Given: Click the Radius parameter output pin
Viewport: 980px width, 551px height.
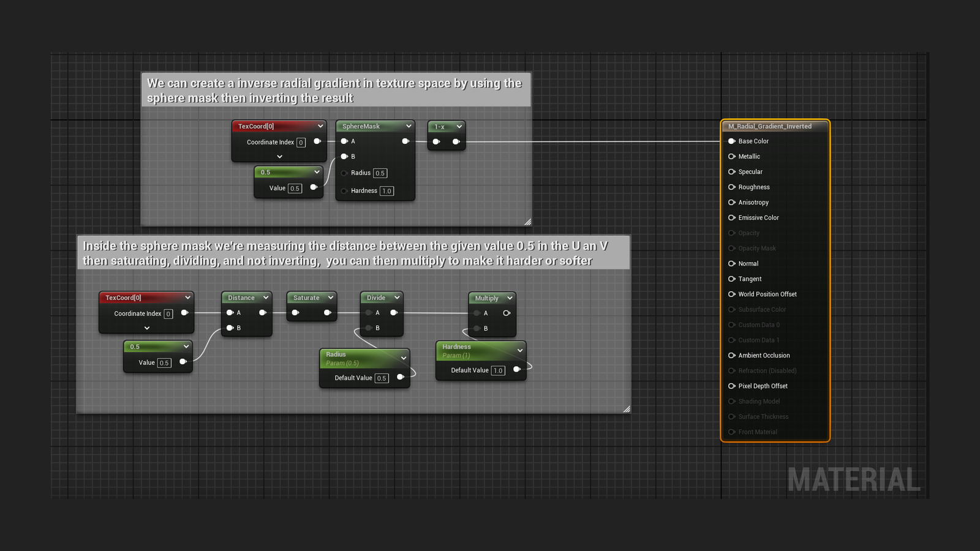Looking at the screenshot, I should click(x=400, y=377).
